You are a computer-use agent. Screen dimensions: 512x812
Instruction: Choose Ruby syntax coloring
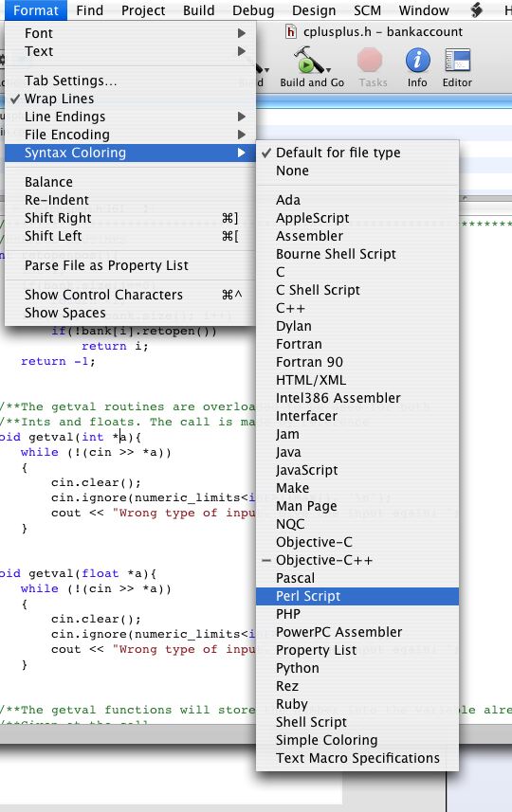point(357,704)
